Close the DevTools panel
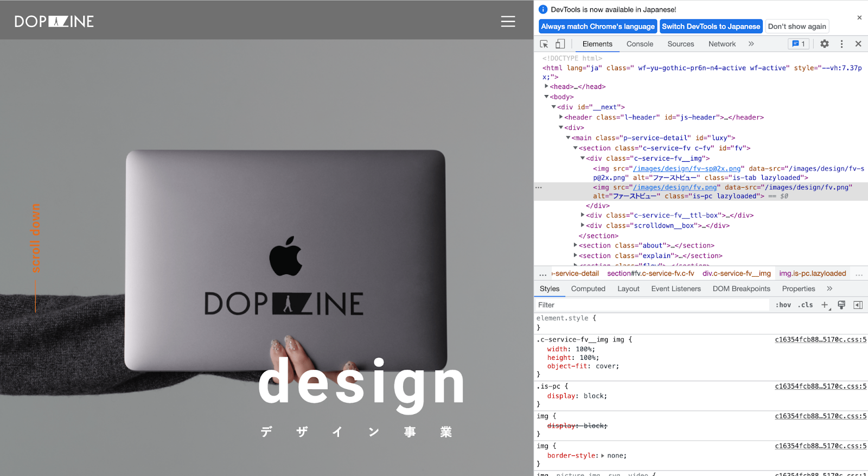Image resolution: width=868 pixels, height=476 pixels. [x=858, y=44]
